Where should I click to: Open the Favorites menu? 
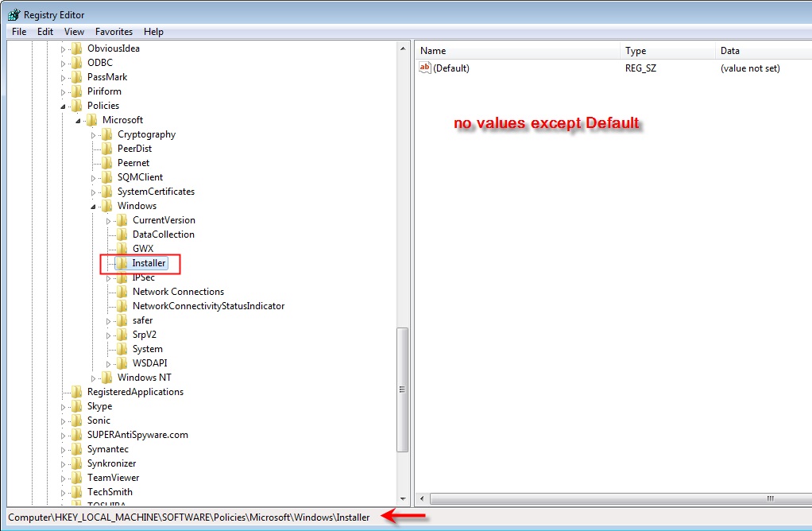point(114,31)
